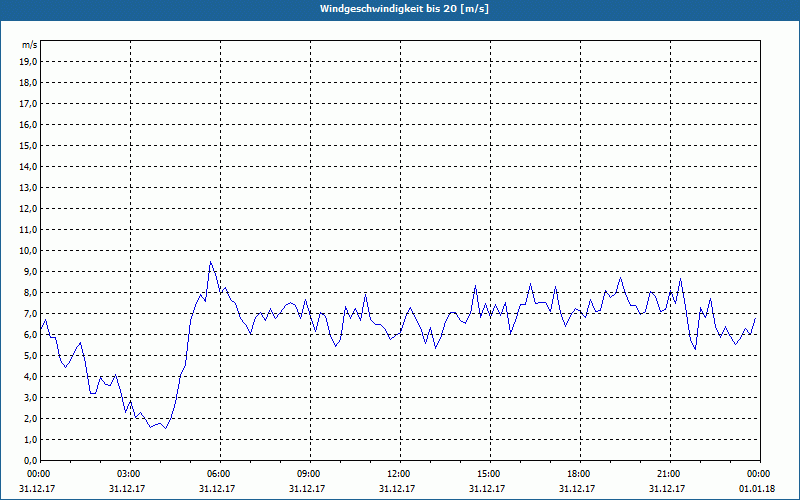Click the 01.01.18 date label
This screenshot has width=800, height=500.
point(757,489)
